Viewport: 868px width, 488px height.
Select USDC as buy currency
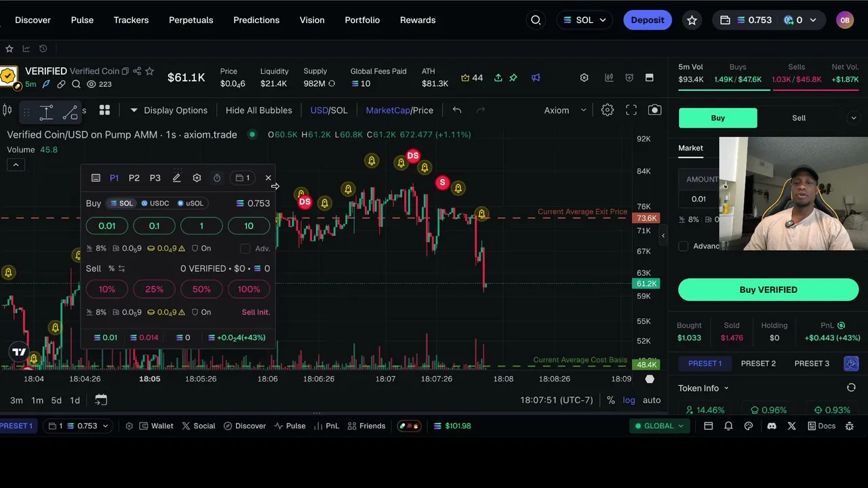(x=155, y=203)
